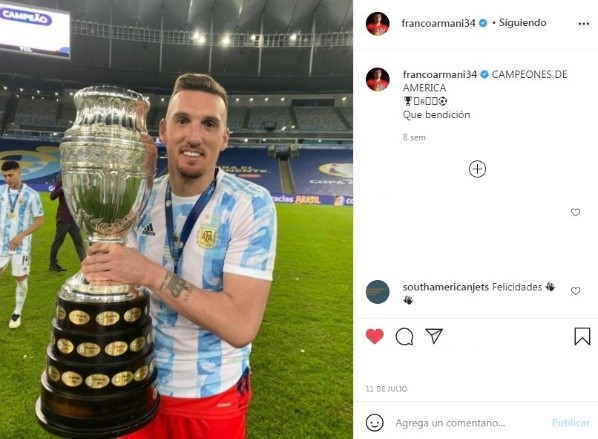
Task: Share the post via paper plane icon
Action: [x=434, y=336]
